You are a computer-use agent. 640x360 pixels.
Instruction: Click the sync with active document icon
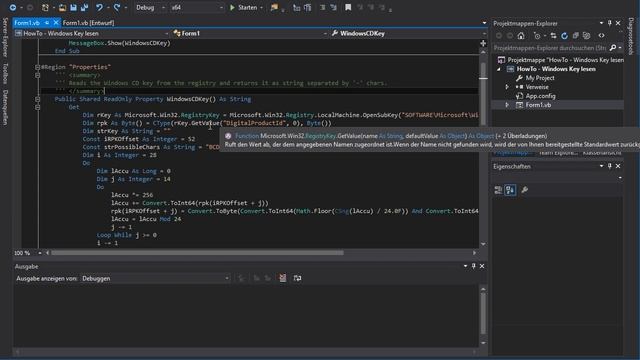click(553, 36)
